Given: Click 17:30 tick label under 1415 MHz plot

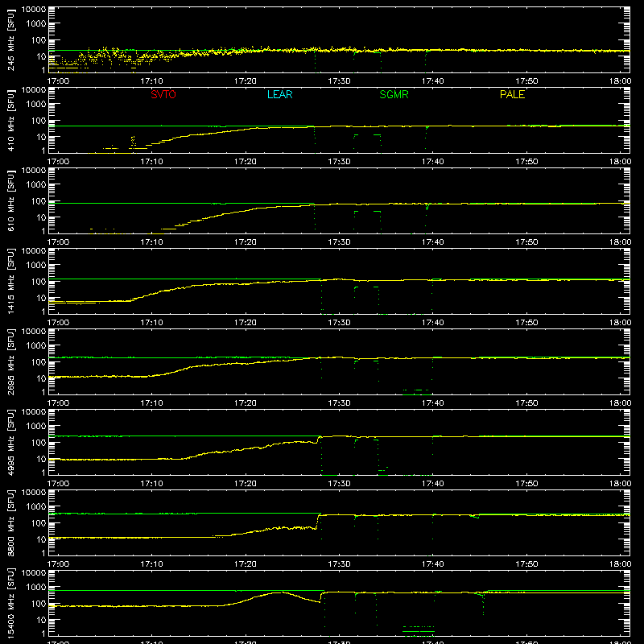Looking at the screenshot, I should point(339,323).
